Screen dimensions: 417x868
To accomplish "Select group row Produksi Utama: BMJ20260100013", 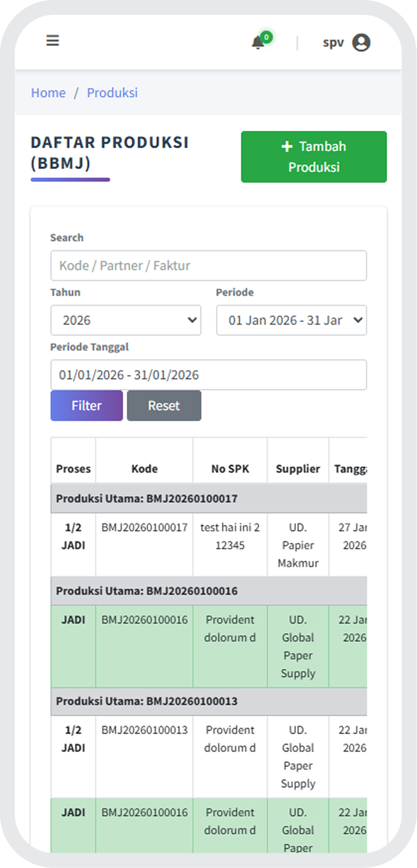I will pos(147,701).
